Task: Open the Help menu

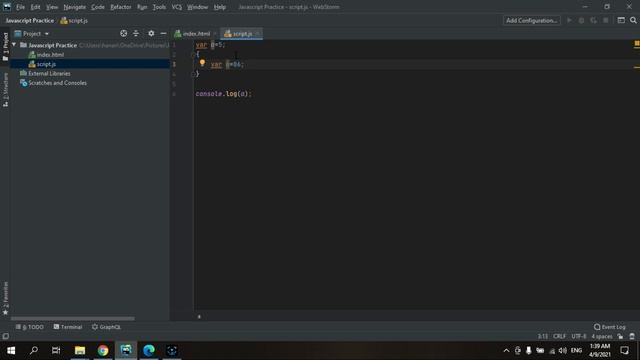Action: click(220, 7)
